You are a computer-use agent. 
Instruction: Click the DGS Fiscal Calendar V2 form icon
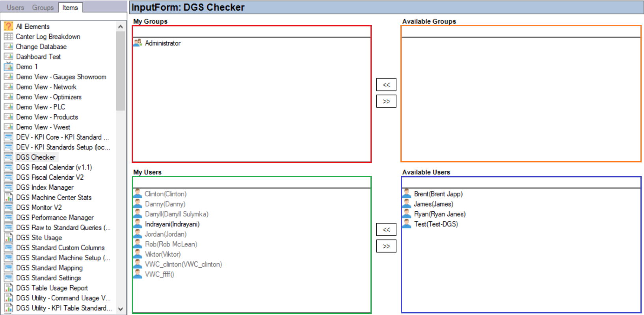8,177
